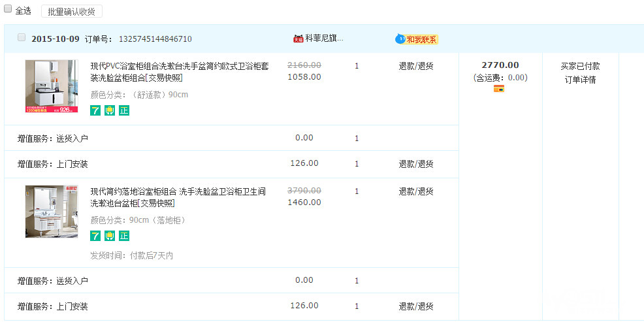Click 退款/退货 for the 落地浴室柜 item
The image size is (644, 322).
[x=416, y=191]
